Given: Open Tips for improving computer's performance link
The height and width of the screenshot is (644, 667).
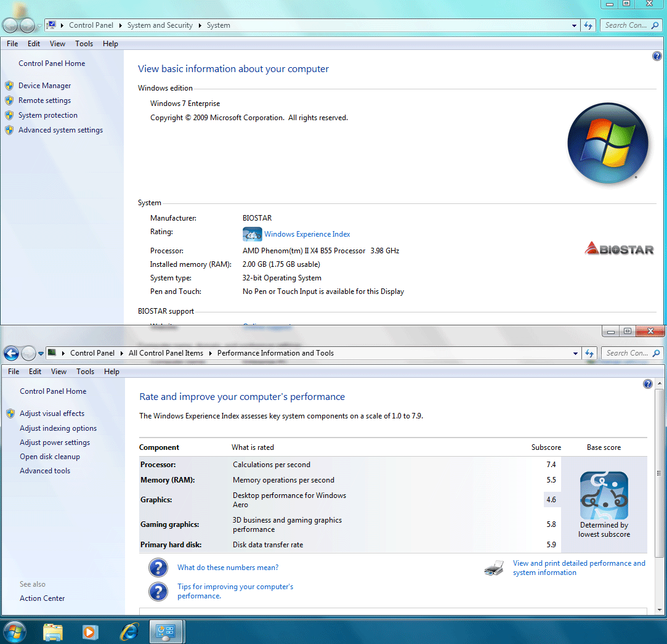Looking at the screenshot, I should click(235, 591).
